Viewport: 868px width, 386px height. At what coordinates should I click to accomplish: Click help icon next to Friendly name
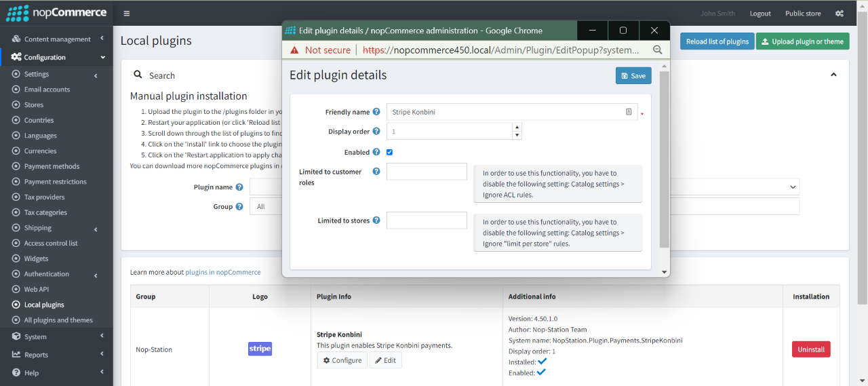376,112
